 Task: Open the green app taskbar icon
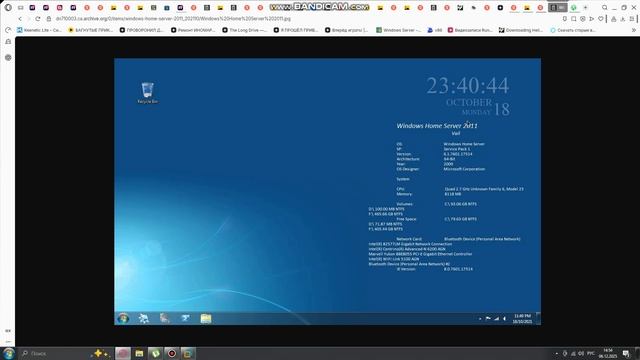pyautogui.click(x=156, y=353)
